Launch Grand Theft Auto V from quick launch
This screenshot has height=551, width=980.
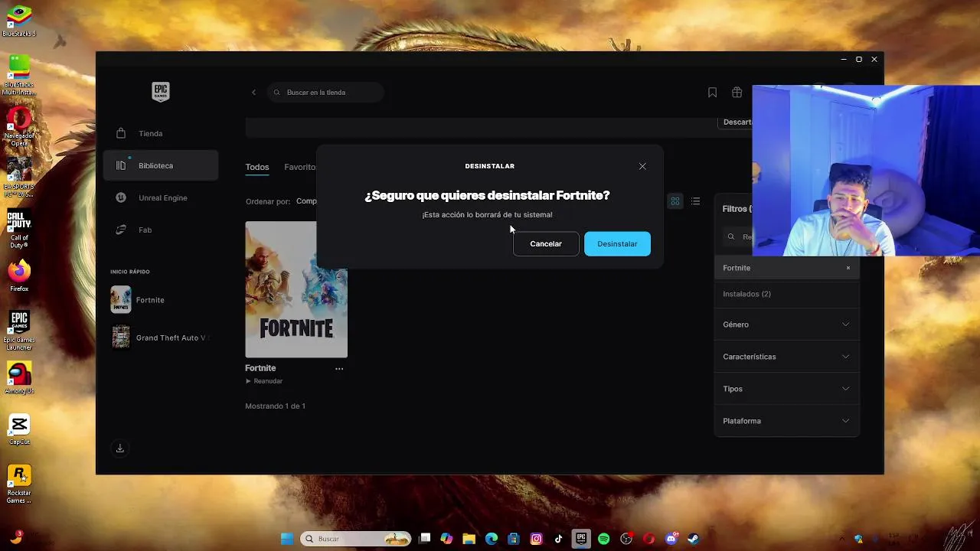(161, 337)
